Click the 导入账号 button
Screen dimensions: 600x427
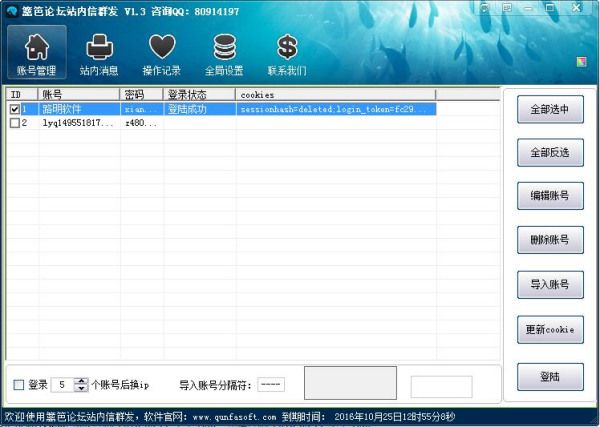pos(550,285)
